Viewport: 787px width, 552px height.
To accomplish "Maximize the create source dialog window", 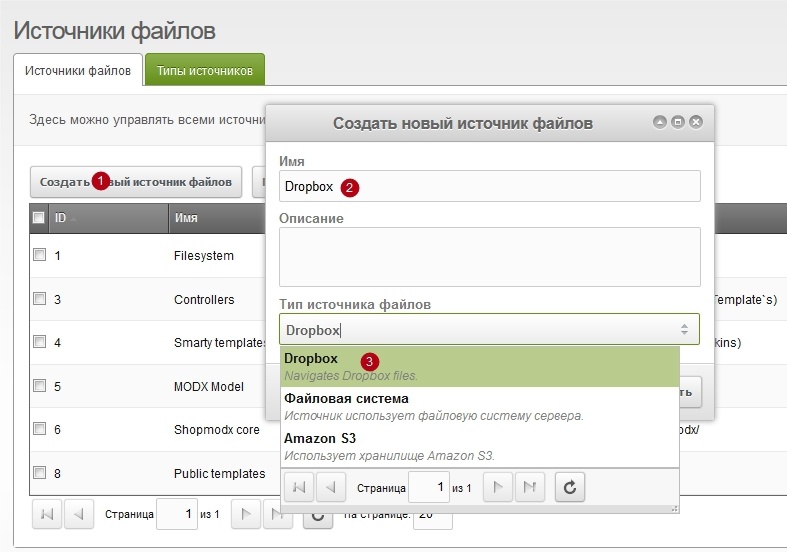I will pyautogui.click(x=678, y=122).
